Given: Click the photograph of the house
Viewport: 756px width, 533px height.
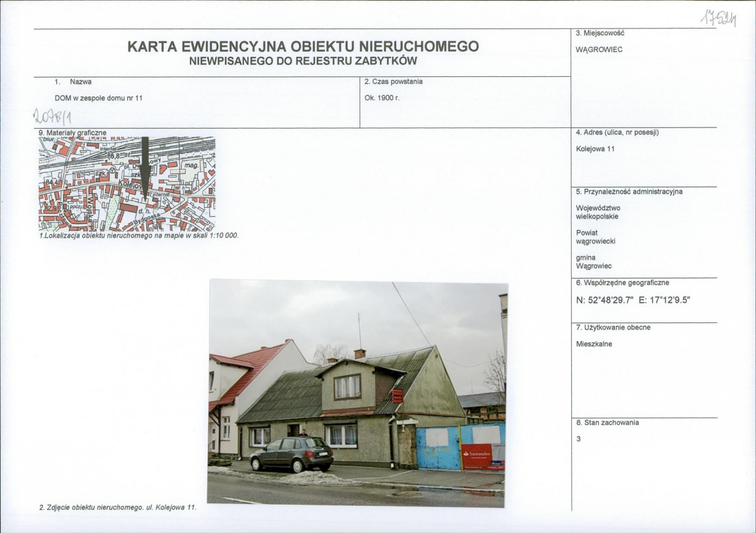Looking at the screenshot, I should click(357, 393).
